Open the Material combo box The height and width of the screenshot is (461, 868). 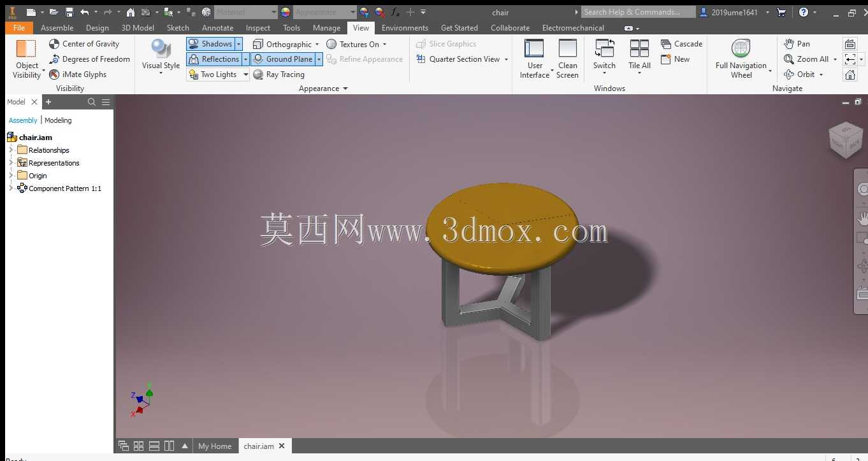pos(245,12)
